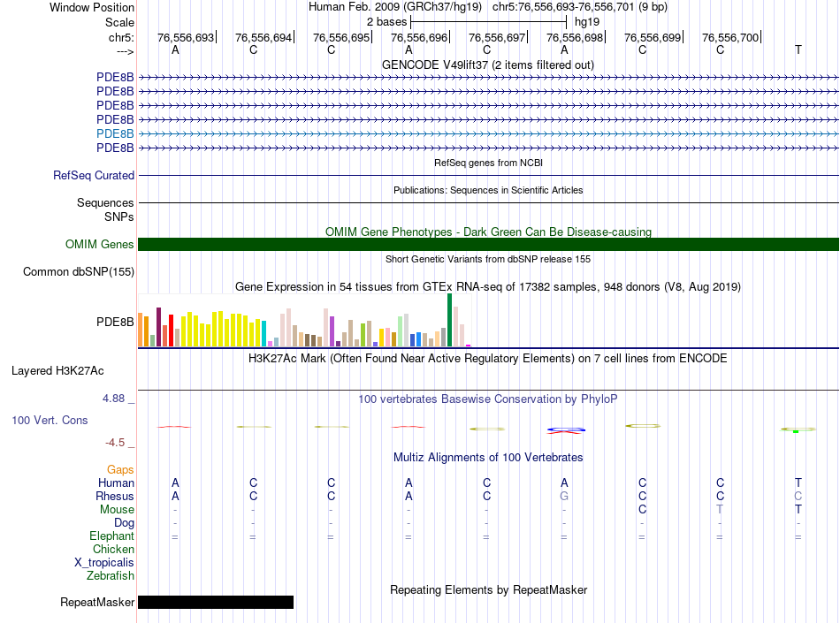Select the Zebrafish species row label
The width and height of the screenshot is (840, 623).
111,575
